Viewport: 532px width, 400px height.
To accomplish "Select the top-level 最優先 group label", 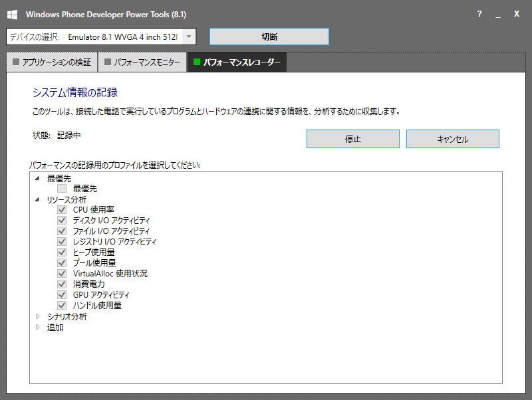I will [59, 178].
